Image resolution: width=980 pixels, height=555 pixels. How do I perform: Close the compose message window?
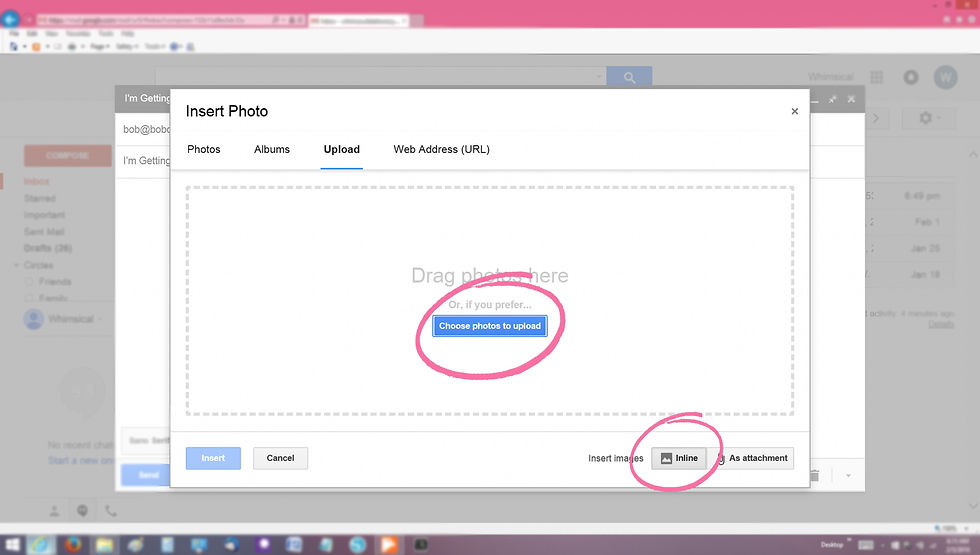(851, 99)
